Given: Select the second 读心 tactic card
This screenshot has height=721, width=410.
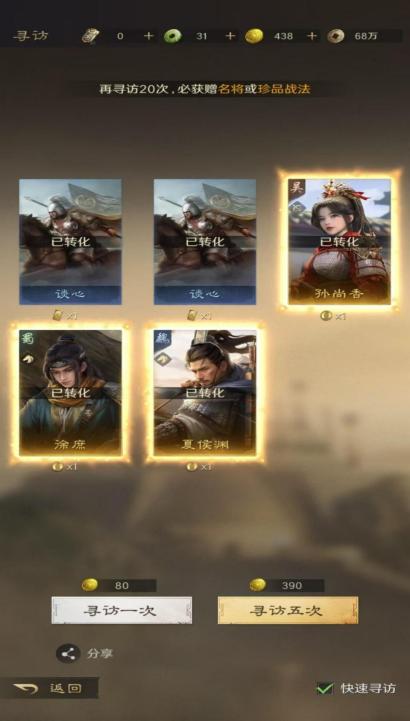Looking at the screenshot, I should click(205, 242).
